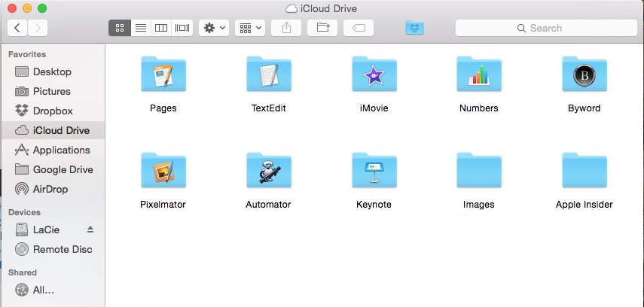Click the Numbers folder name label
Screen dimensions: 644x307
point(479,108)
